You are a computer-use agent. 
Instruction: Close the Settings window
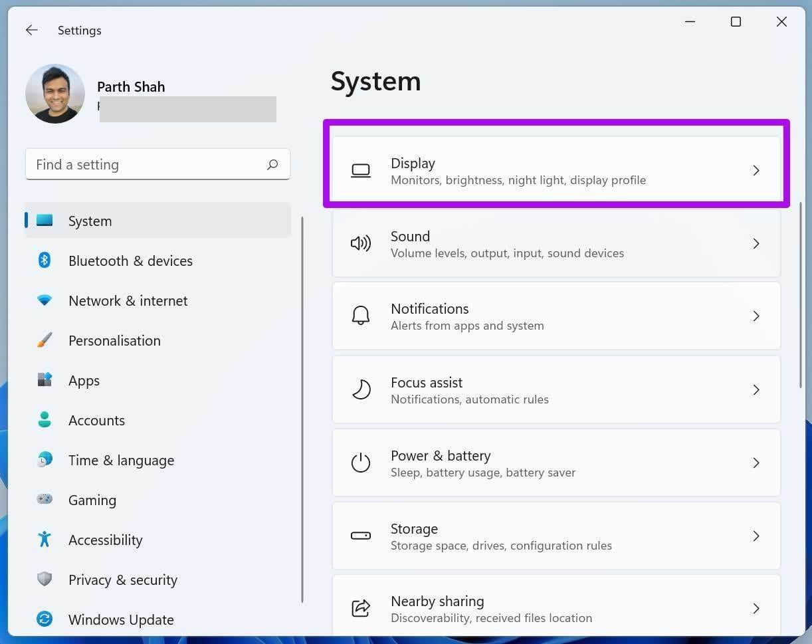click(x=781, y=22)
